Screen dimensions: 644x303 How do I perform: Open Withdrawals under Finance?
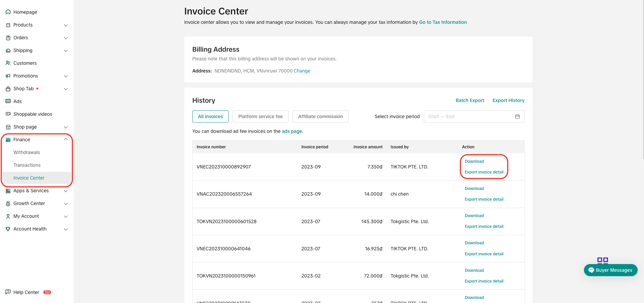pos(27,152)
